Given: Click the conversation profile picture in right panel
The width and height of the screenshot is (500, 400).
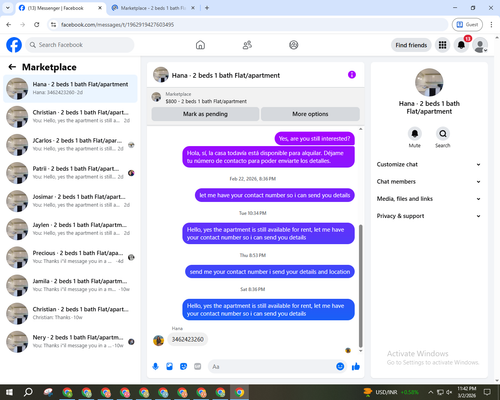Looking at the screenshot, I should [429, 82].
